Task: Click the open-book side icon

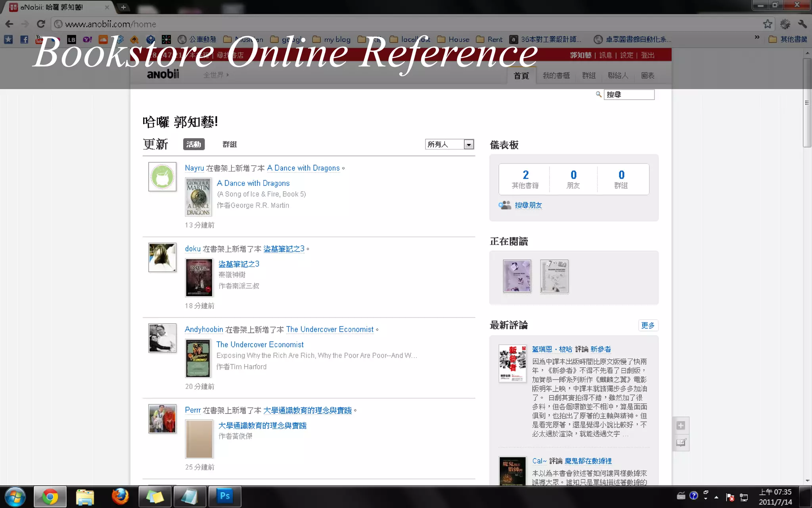Action: pyautogui.click(x=681, y=442)
